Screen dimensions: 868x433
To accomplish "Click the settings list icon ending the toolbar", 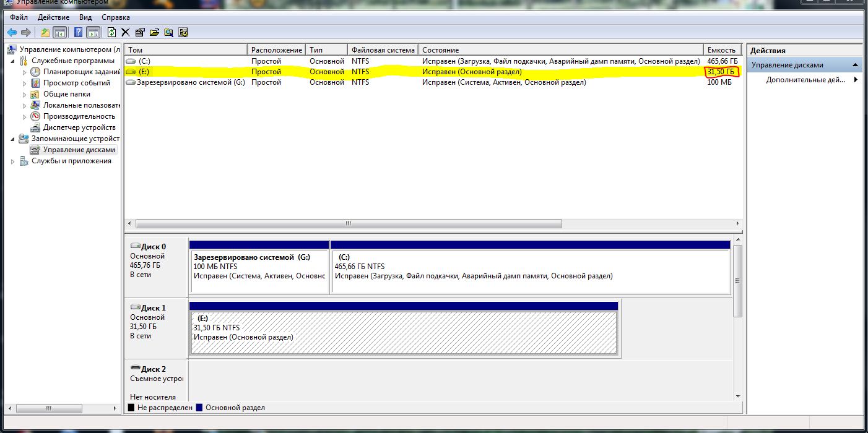I will pyautogui.click(x=183, y=32).
